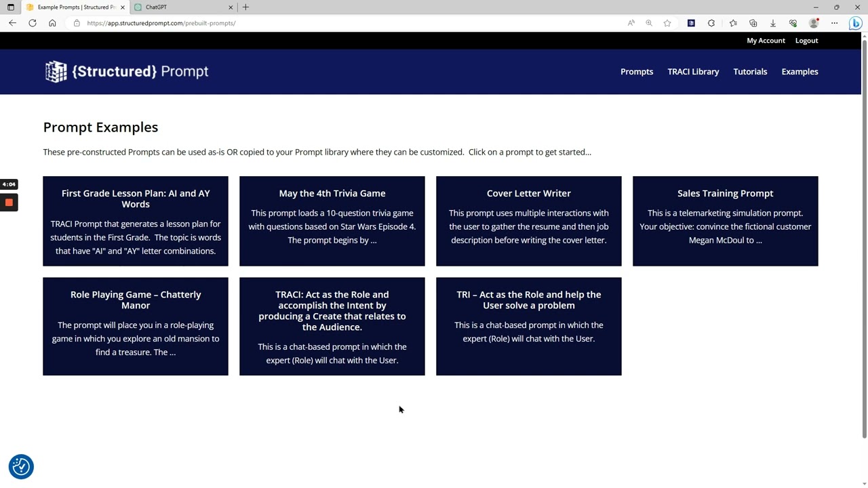Open the Settings and more ellipsis menu
Screen dimensions: 868x488
click(x=834, y=23)
